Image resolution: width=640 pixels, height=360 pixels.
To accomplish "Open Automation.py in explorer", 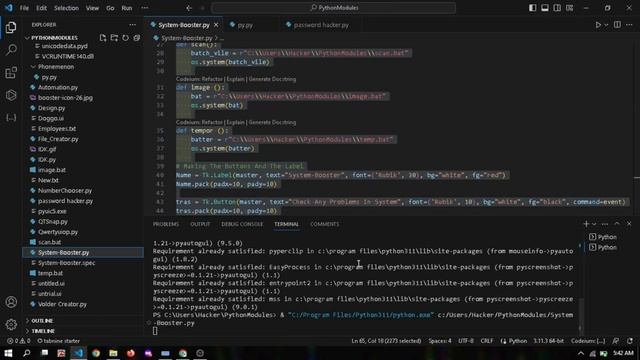I will point(58,87).
